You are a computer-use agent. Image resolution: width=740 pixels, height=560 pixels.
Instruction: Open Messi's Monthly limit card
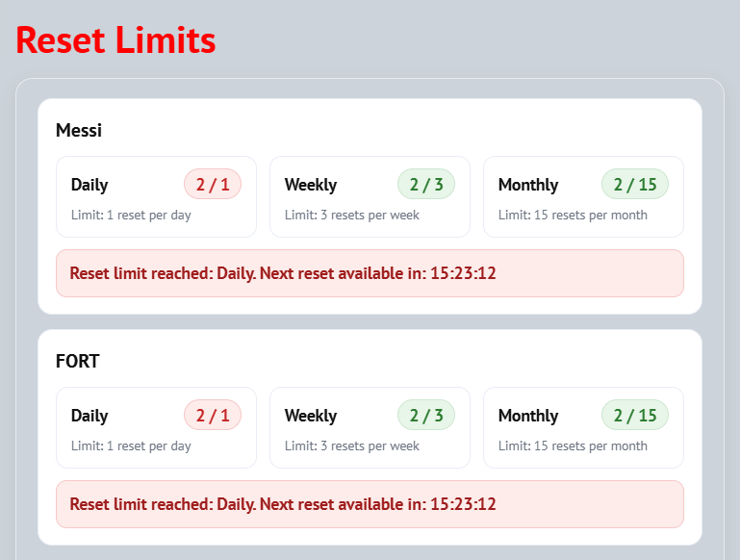(584, 196)
